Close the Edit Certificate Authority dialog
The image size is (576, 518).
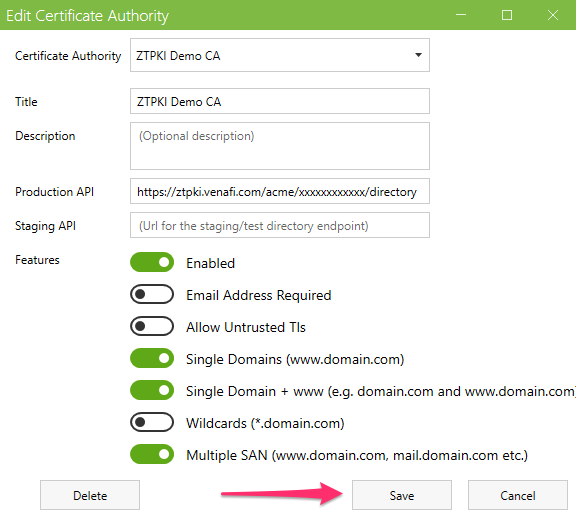pos(553,15)
